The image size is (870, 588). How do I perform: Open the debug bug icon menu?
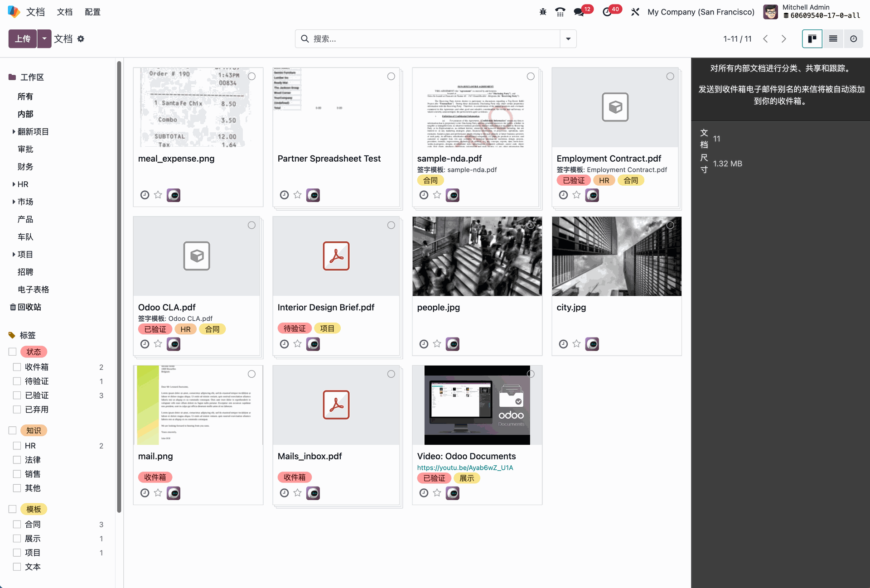[543, 12]
